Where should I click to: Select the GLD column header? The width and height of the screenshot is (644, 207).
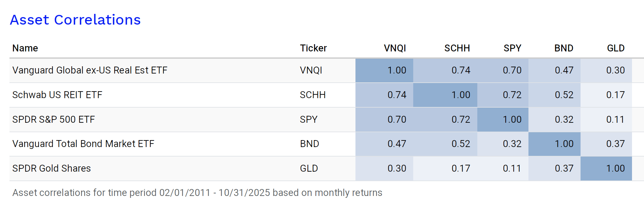(x=616, y=48)
